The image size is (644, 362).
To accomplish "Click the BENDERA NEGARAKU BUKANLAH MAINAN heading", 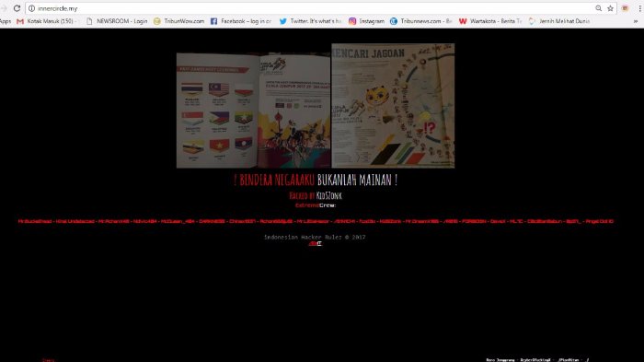I will (x=316, y=181).
